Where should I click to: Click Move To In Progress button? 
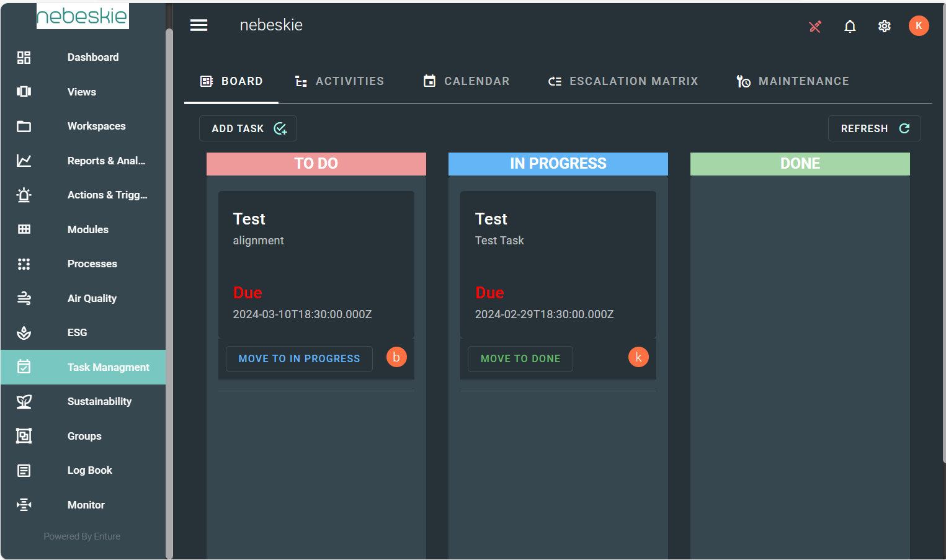(299, 359)
